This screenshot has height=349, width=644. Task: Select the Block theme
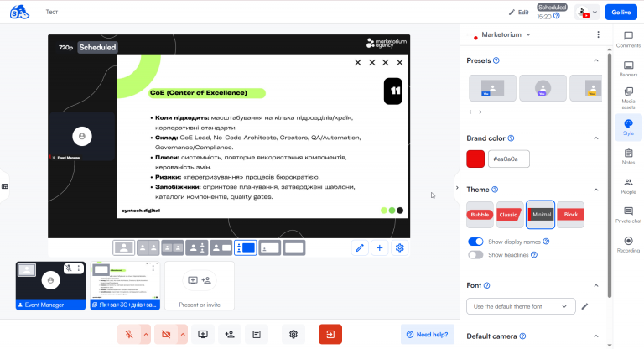[570, 215]
